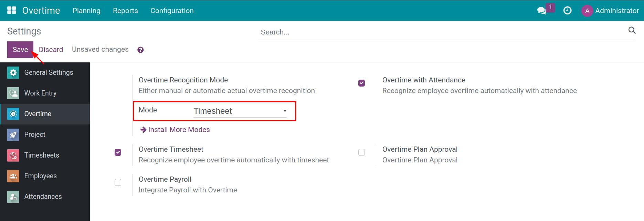Click the Employees sidebar icon
644x221 pixels.
pyautogui.click(x=13, y=176)
